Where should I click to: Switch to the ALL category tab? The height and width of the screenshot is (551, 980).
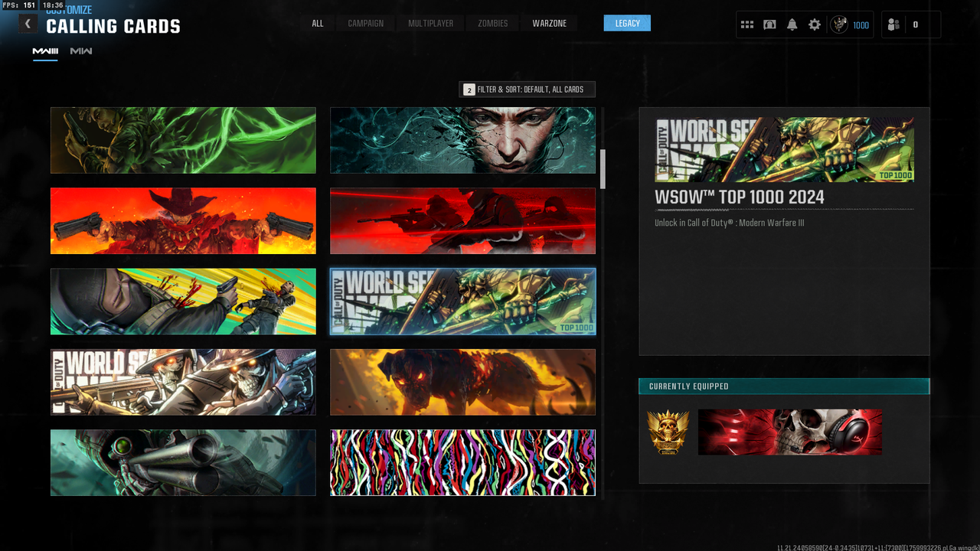click(x=318, y=24)
